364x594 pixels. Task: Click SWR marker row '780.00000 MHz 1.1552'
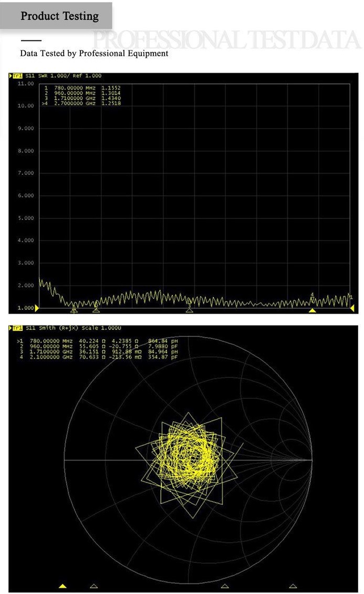(82, 88)
